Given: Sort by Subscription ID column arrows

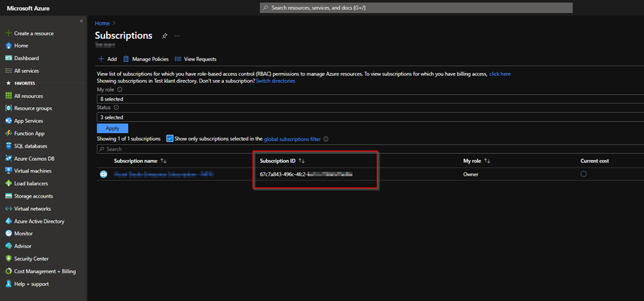Looking at the screenshot, I should coord(301,161).
